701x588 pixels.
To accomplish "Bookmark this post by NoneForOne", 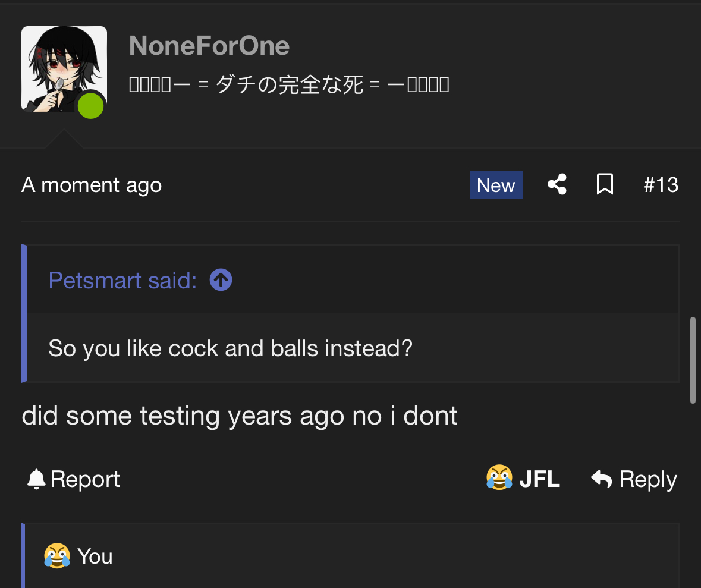I will (x=605, y=185).
